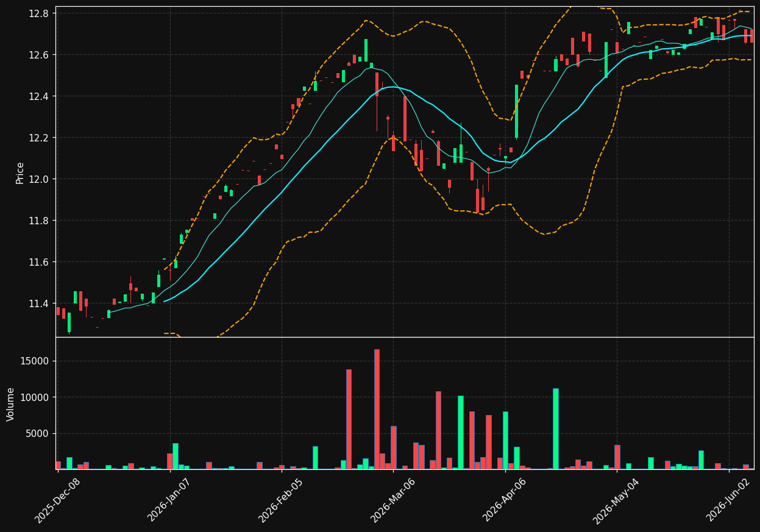Image resolution: width=760 pixels, height=532 pixels.
Task: Click the Price axis title
Action: pos(20,172)
